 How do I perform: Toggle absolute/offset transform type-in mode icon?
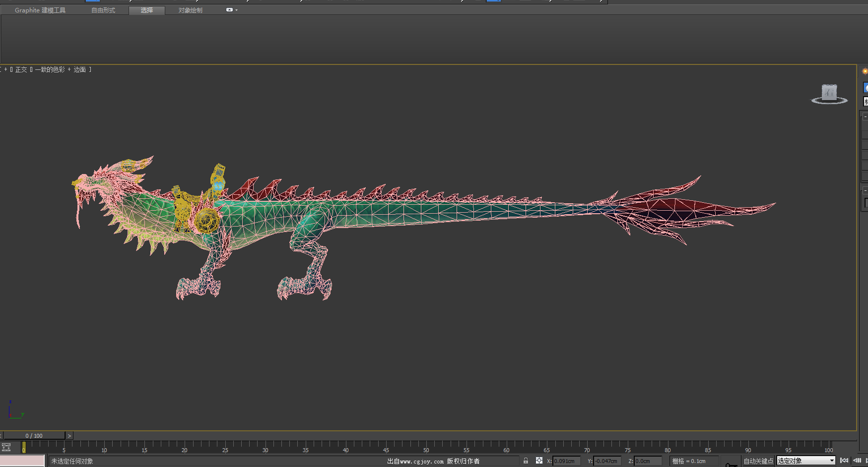coord(539,461)
